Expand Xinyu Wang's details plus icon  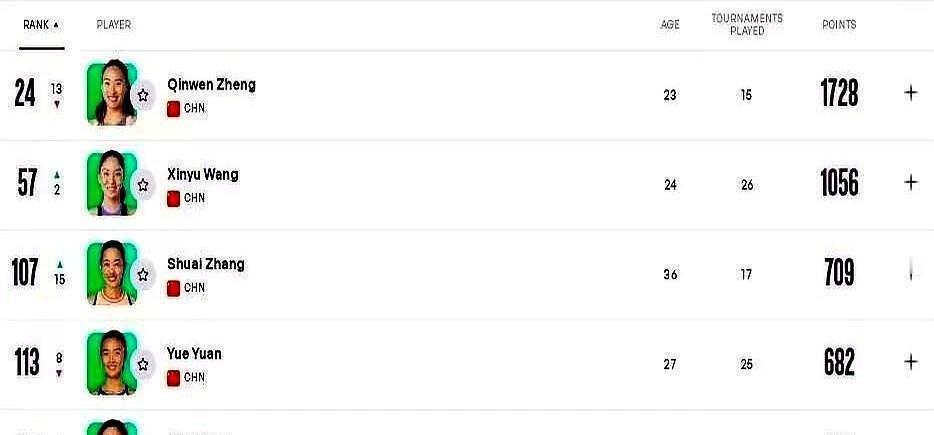[x=911, y=182]
